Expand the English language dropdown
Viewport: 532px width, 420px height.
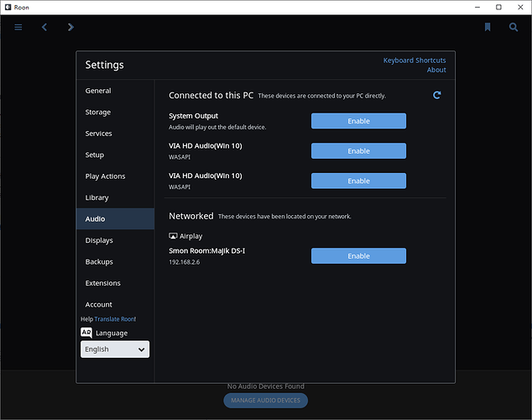coord(115,349)
